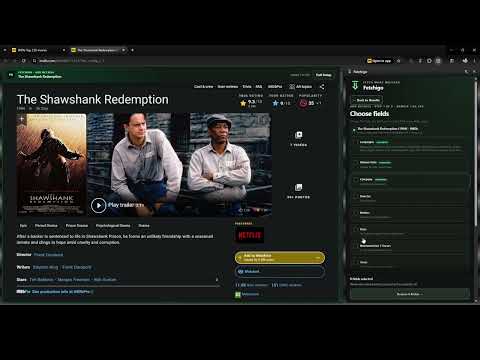Image resolution: width=480 pixels, height=360 pixels.
Task: Click the Fetchigo panel scrollbar
Action: [476, 152]
